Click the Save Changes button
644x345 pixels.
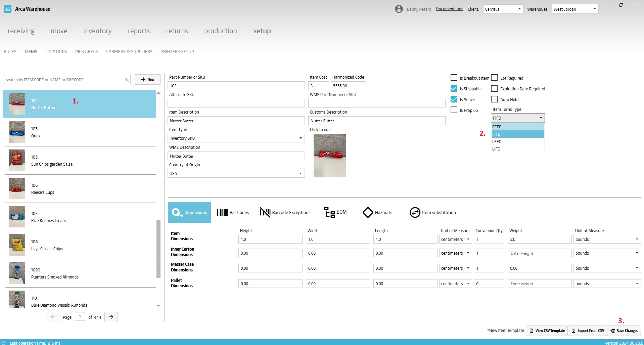[x=624, y=331]
